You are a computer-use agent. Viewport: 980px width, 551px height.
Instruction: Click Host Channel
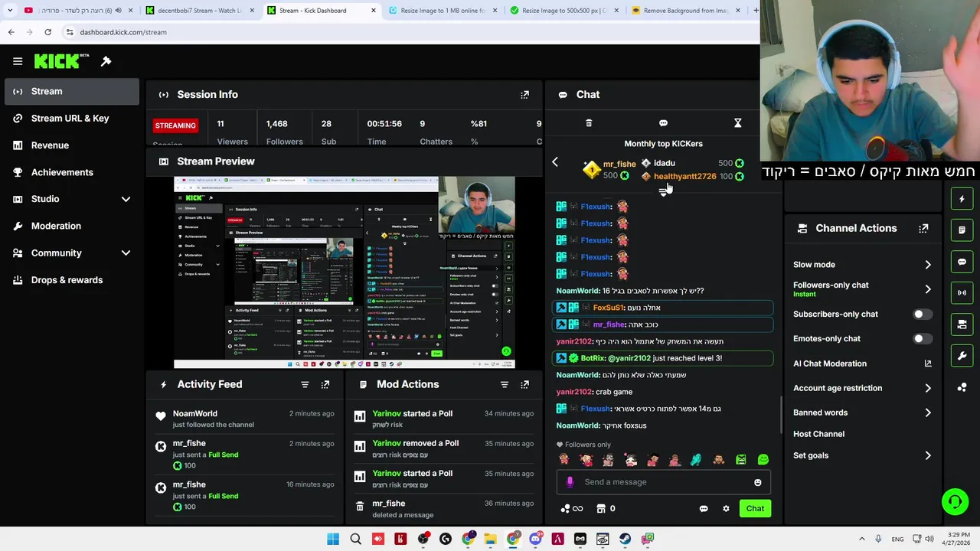[818, 434]
